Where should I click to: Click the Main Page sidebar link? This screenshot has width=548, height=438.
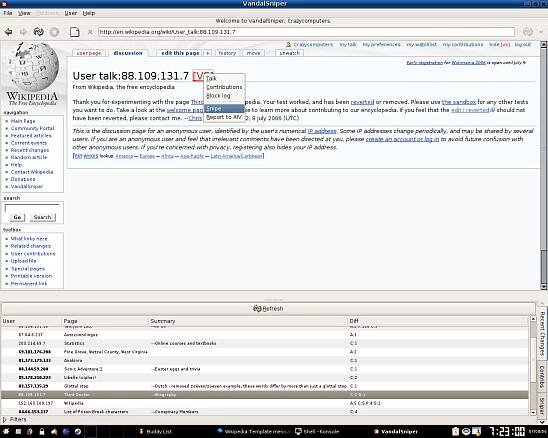click(23, 121)
